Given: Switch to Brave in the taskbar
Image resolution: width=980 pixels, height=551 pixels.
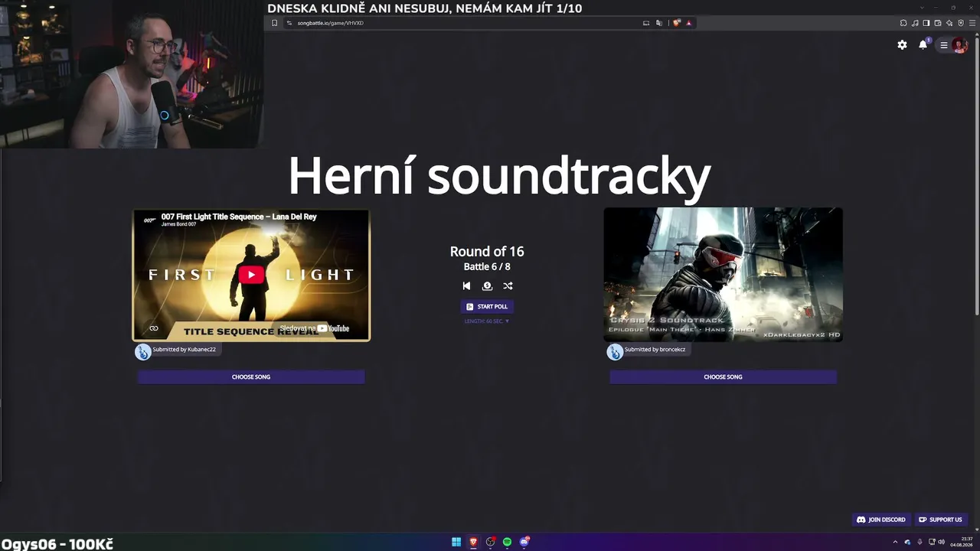Looking at the screenshot, I should point(473,542).
